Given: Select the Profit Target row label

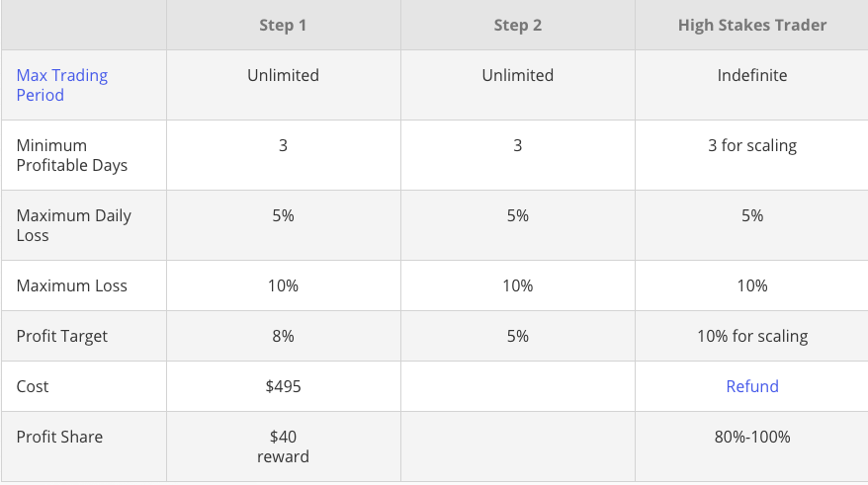Looking at the screenshot, I should (61, 336).
